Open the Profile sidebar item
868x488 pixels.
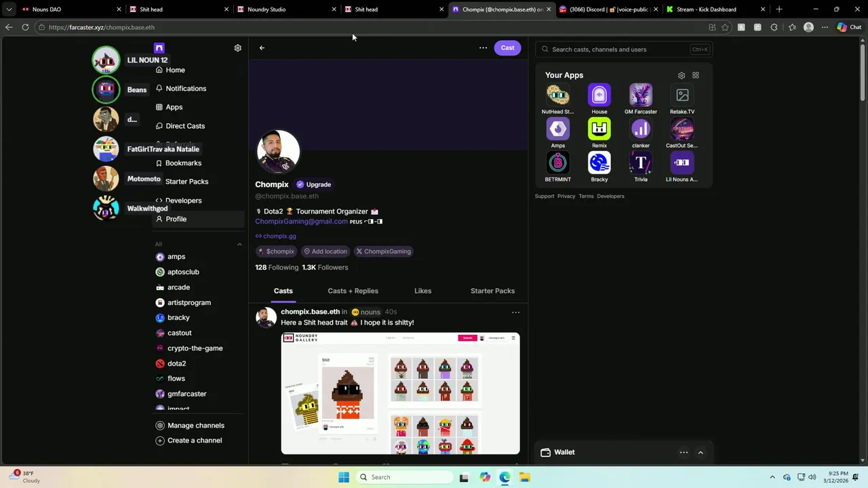tap(198, 219)
